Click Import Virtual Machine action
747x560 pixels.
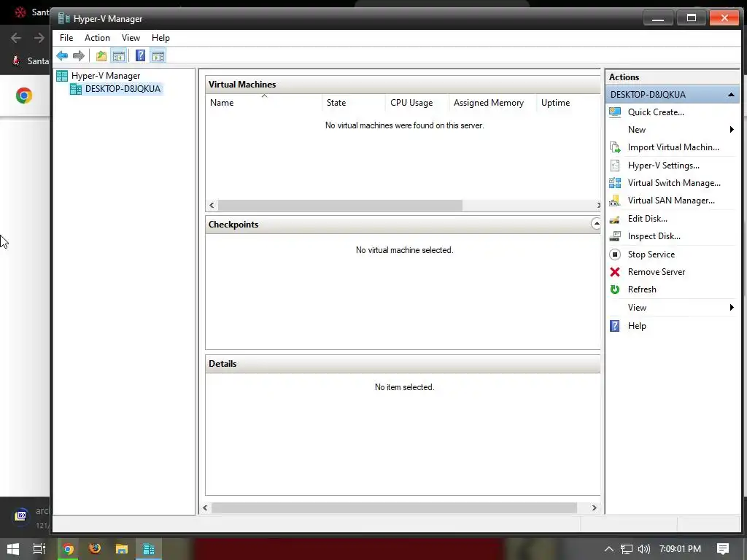673,147
